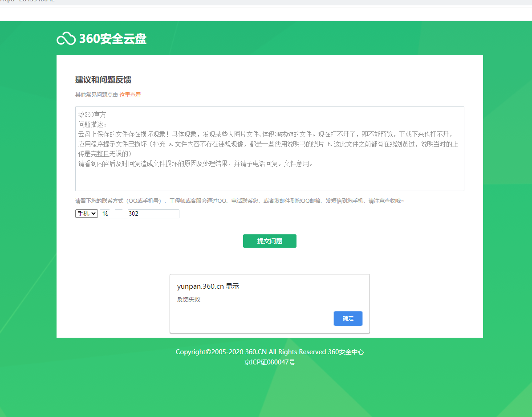Open the 这里查看 FAQ link
This screenshot has height=417, width=532.
pos(130,95)
